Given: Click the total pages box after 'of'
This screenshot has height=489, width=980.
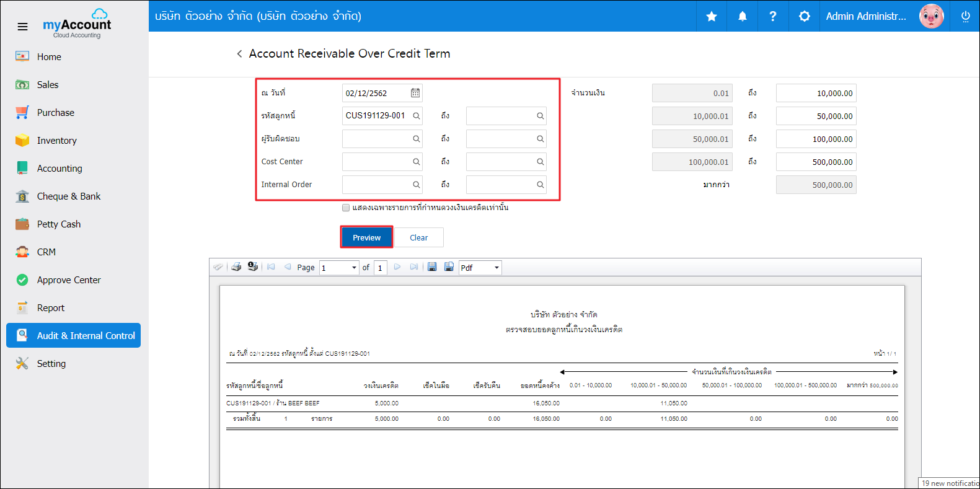Looking at the screenshot, I should click(x=381, y=268).
